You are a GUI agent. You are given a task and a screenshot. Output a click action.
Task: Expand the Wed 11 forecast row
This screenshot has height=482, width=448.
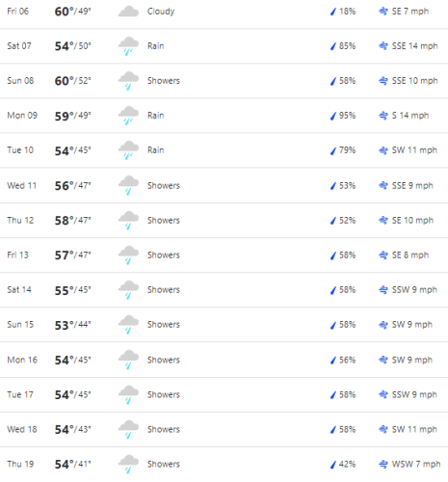point(224,186)
